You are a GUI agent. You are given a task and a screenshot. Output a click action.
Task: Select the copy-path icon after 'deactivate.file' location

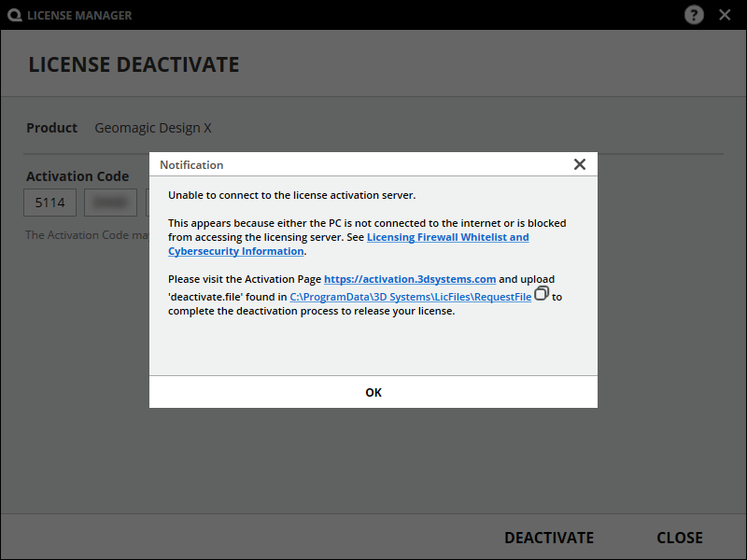pos(542,293)
